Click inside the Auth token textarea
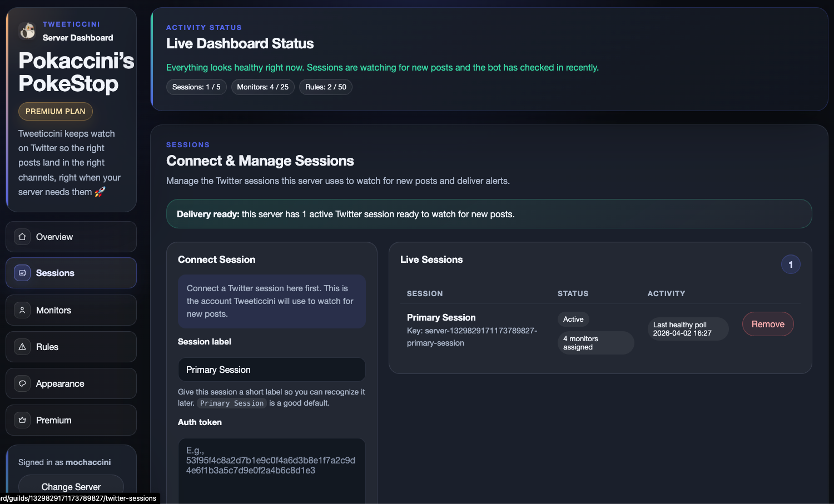 272,471
